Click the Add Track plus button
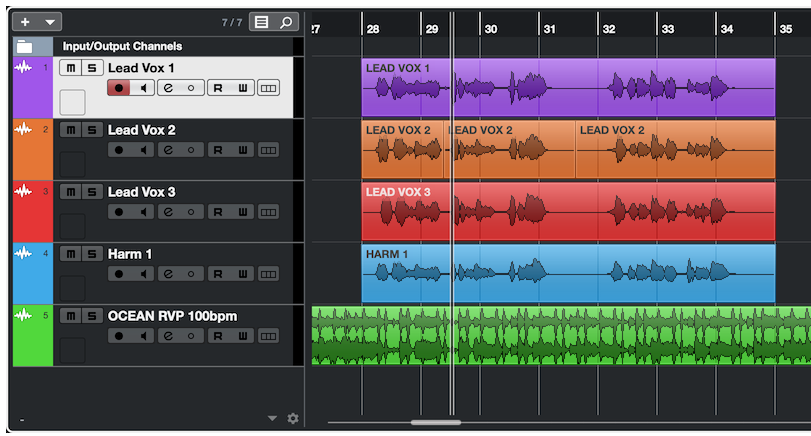Viewport: 811px width, 436px height. (25, 21)
